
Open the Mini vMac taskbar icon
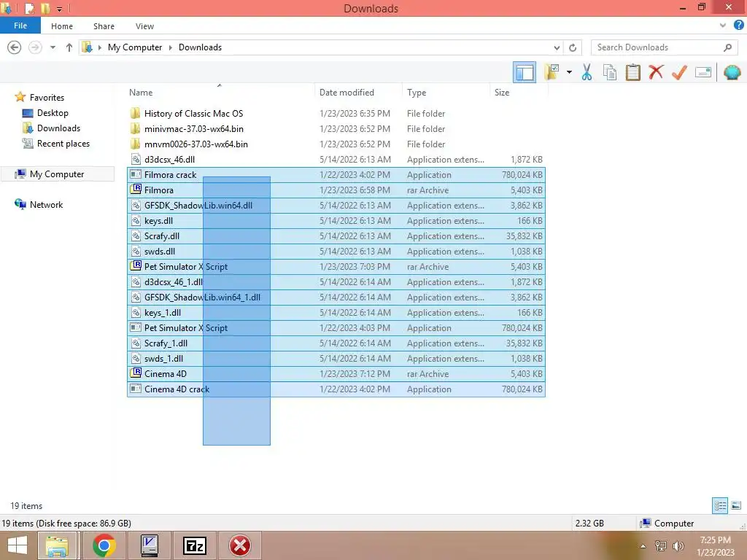pos(149,545)
